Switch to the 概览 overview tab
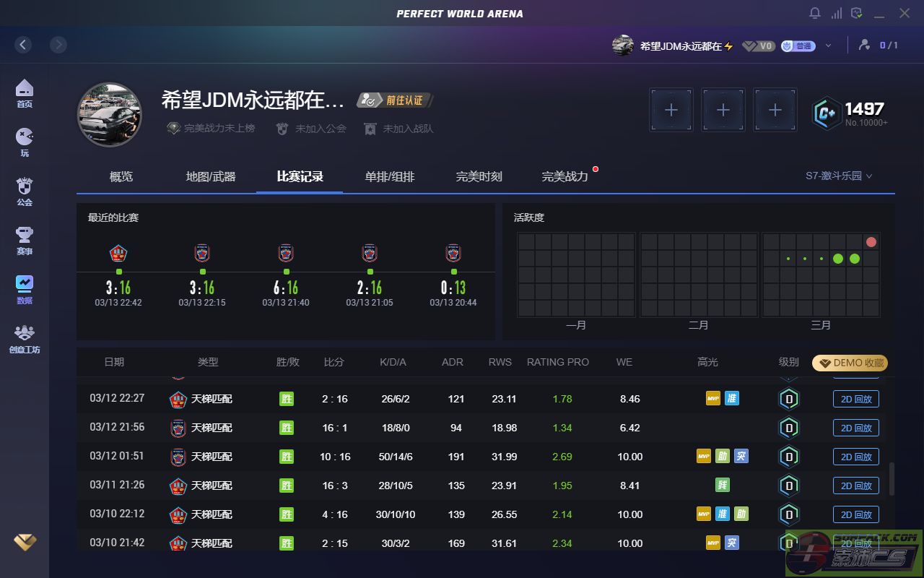This screenshot has width=924, height=578. 121,176
